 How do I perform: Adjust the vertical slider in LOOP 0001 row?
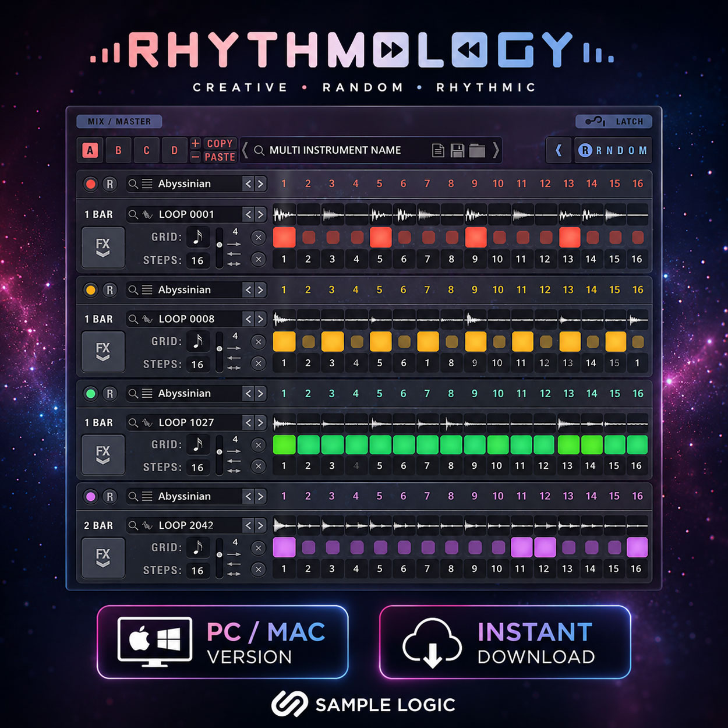(x=220, y=248)
